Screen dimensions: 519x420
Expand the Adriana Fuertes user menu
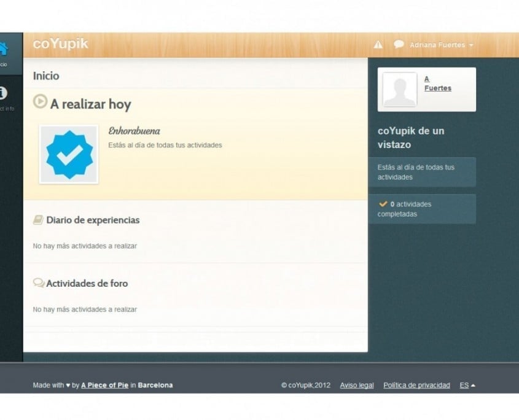point(442,45)
